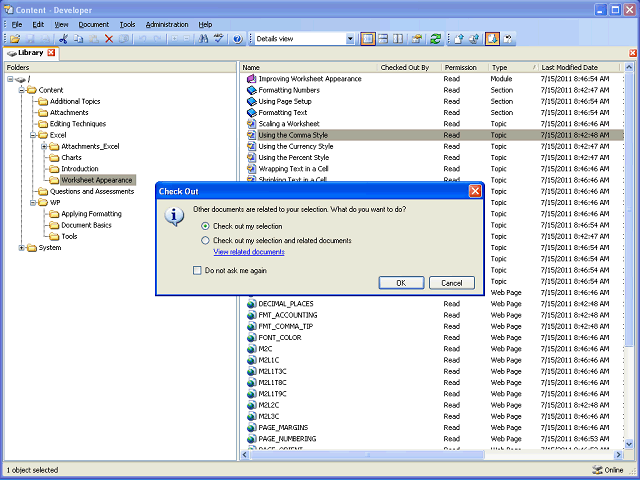Click the red Delete X icon
The width and height of the screenshot is (640, 480).
109,39
